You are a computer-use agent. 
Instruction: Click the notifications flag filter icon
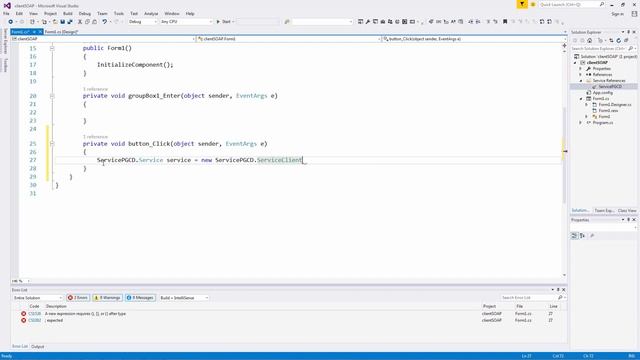tap(522, 4)
